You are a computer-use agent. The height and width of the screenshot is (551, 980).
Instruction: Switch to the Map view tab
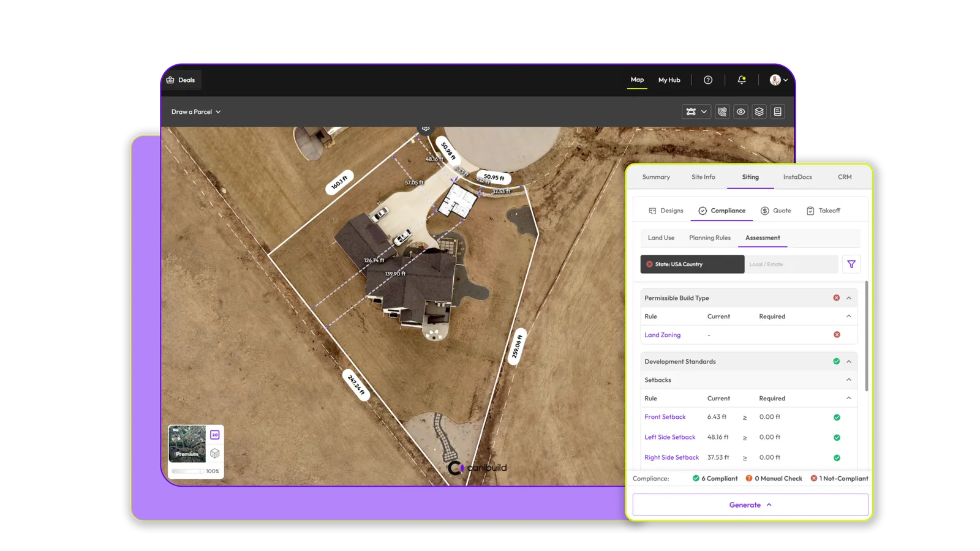tap(637, 80)
